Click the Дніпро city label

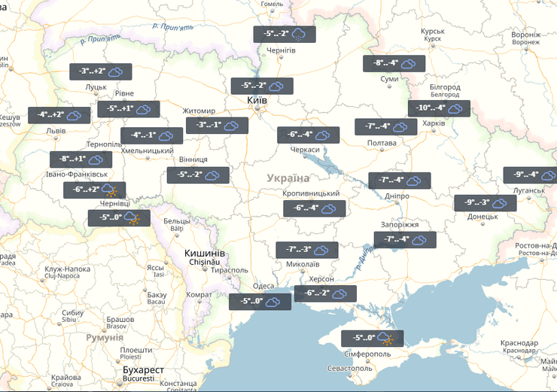pyautogui.click(x=397, y=196)
